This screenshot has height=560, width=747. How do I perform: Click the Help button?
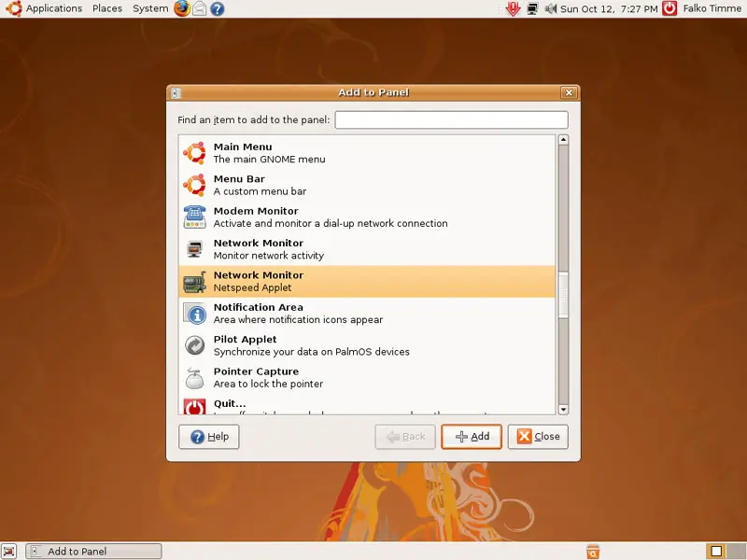point(208,437)
